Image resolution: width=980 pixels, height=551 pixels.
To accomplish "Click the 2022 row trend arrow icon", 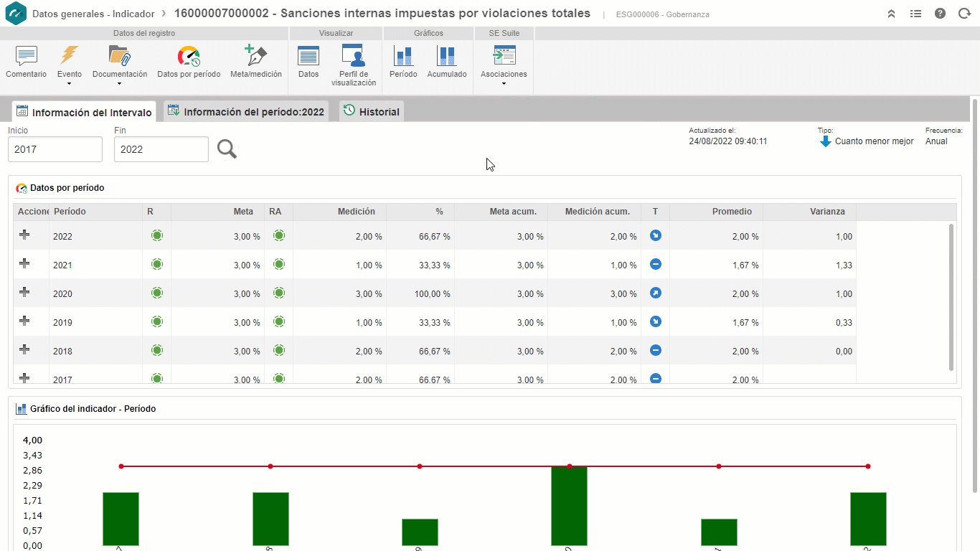I will click(655, 235).
